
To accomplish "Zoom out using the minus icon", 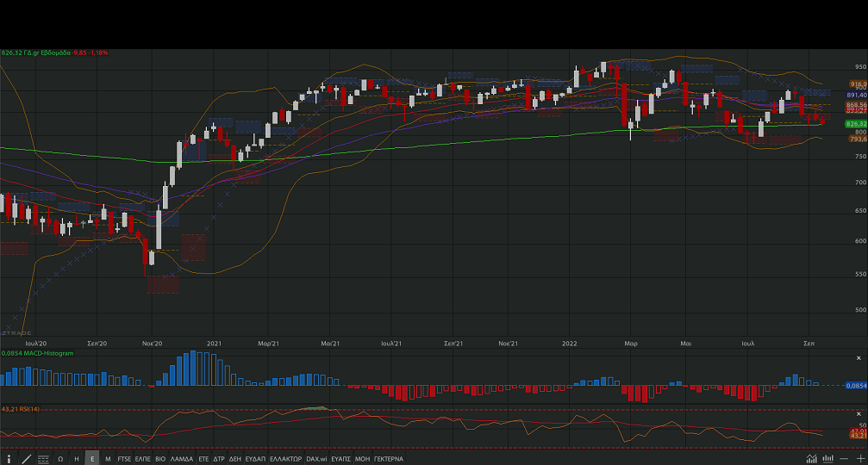I will 844,458.
